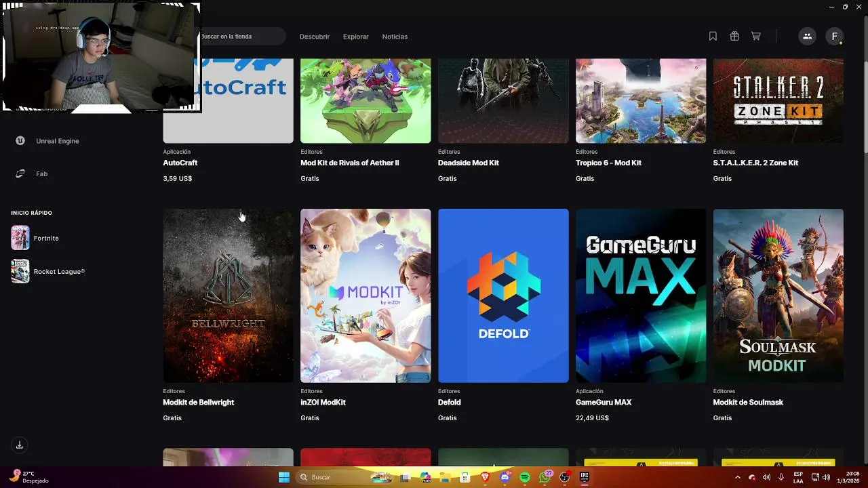Click the inZOI MODKIT cover art
This screenshot has width=868, height=488.
pyautogui.click(x=366, y=296)
